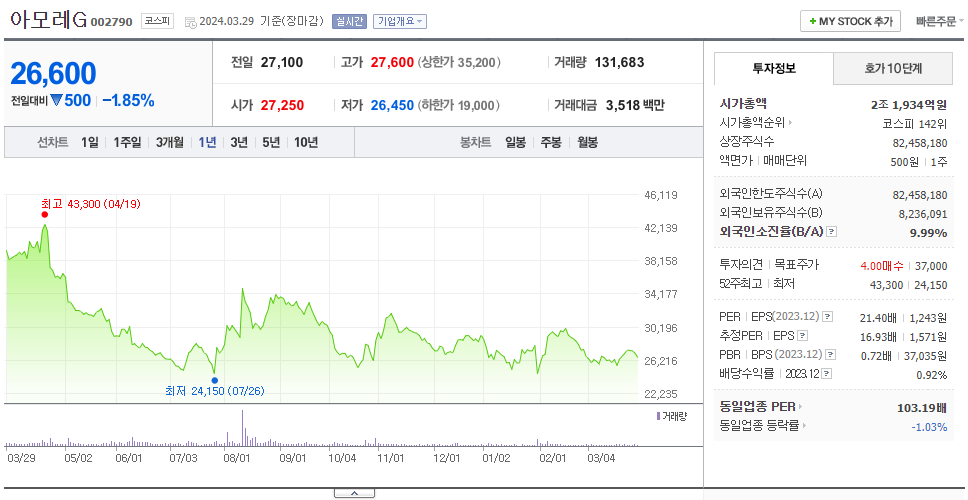This screenshot has height=500, width=968.
Task: Switch to the 호가10단계 tab
Action: tap(893, 69)
